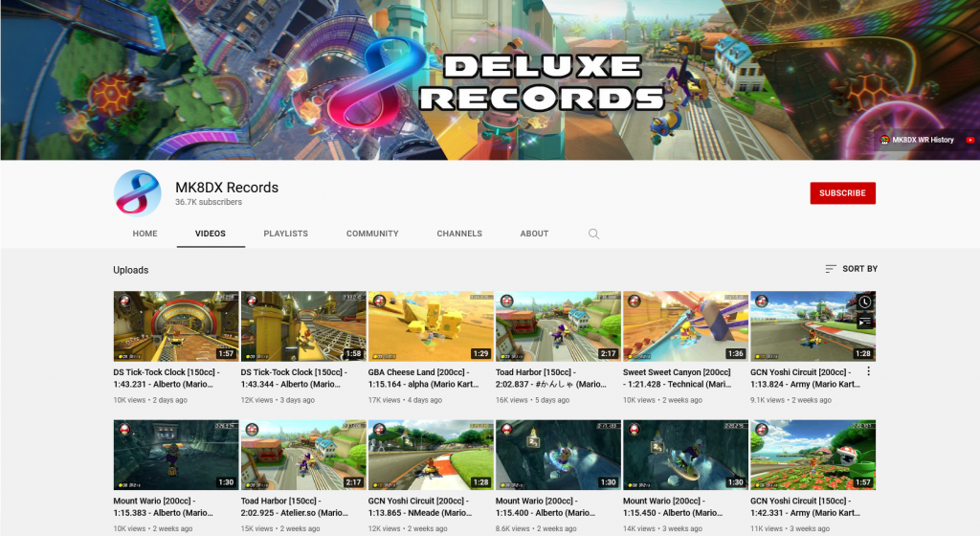This screenshot has width=980, height=536.
Task: Open Toad Harbor 2:02.925 Atelier.so thumbnail
Action: [x=303, y=455]
